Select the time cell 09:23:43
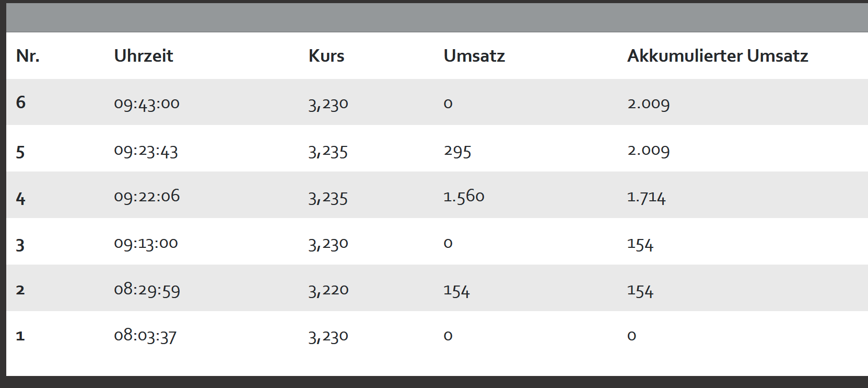868x388 pixels. [146, 151]
